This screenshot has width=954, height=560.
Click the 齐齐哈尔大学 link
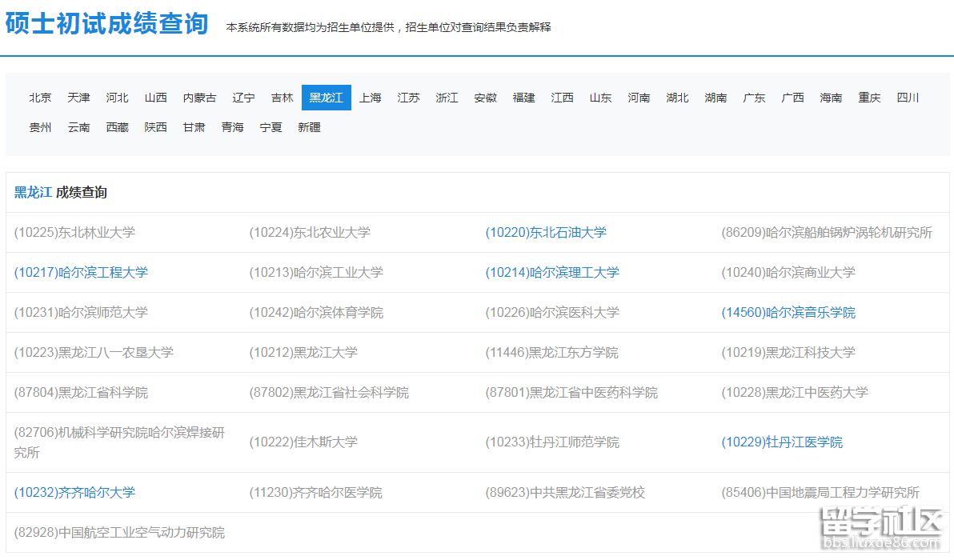point(74,492)
